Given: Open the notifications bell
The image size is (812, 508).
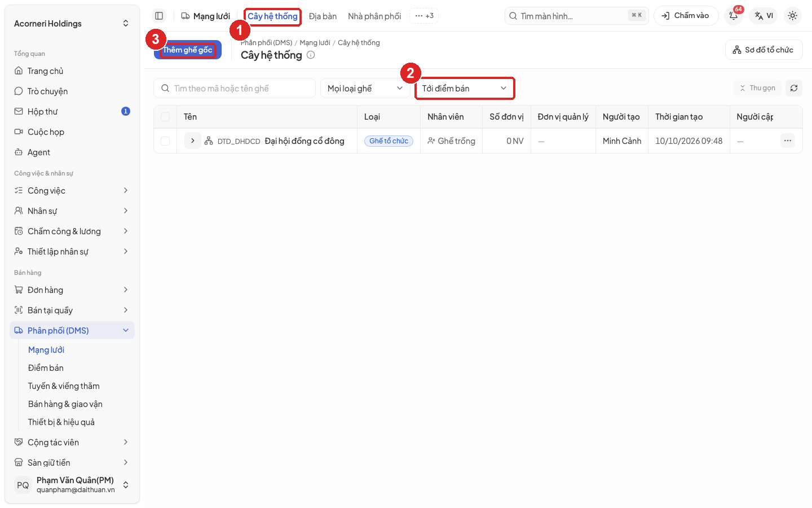Looking at the screenshot, I should (x=734, y=16).
